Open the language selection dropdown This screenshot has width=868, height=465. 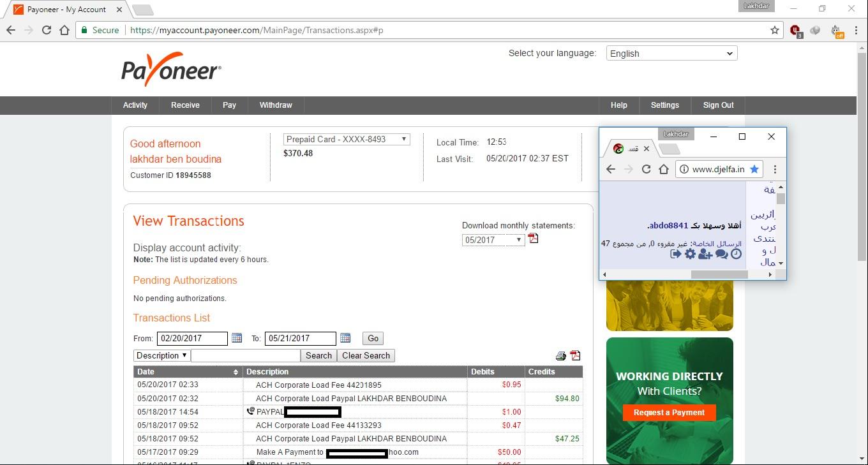pos(671,54)
